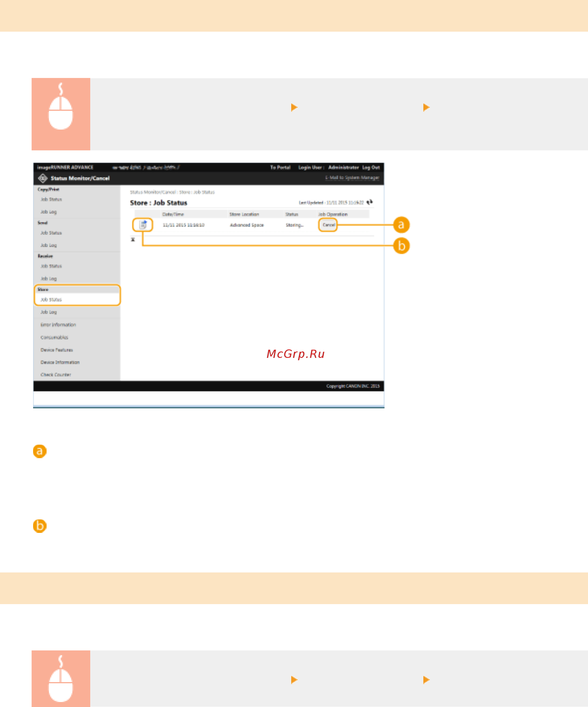Open Check Counter in sidebar
This screenshot has height=707, width=588.
(56, 375)
